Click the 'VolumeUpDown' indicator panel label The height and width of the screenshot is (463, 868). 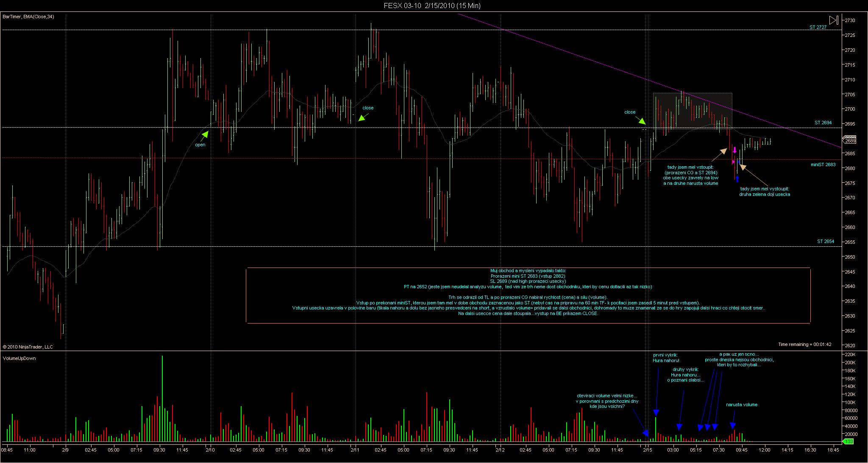coord(19,358)
